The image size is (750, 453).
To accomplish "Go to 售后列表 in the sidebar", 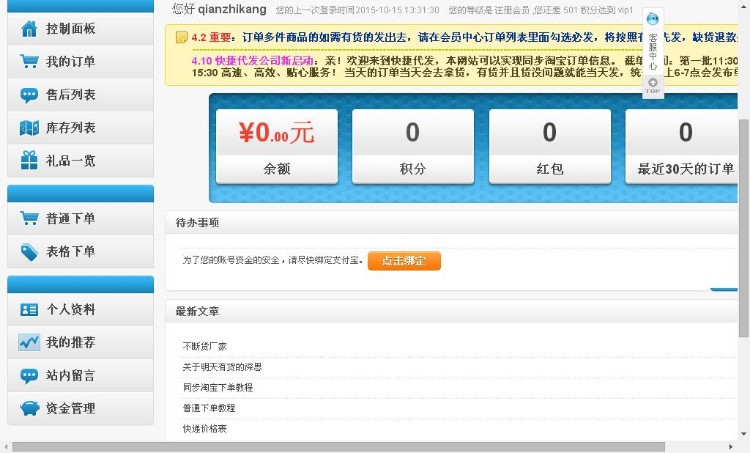I will point(80,95).
